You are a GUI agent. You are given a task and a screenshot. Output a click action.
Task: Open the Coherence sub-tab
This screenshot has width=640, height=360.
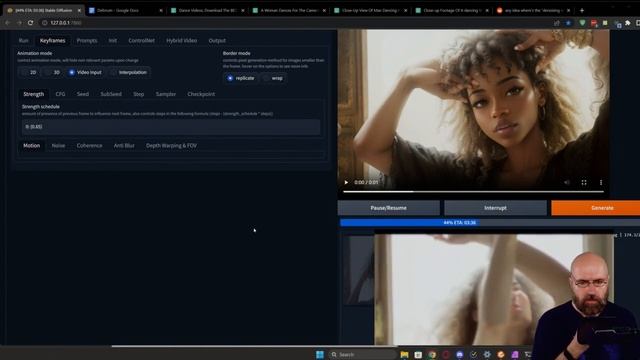89,145
